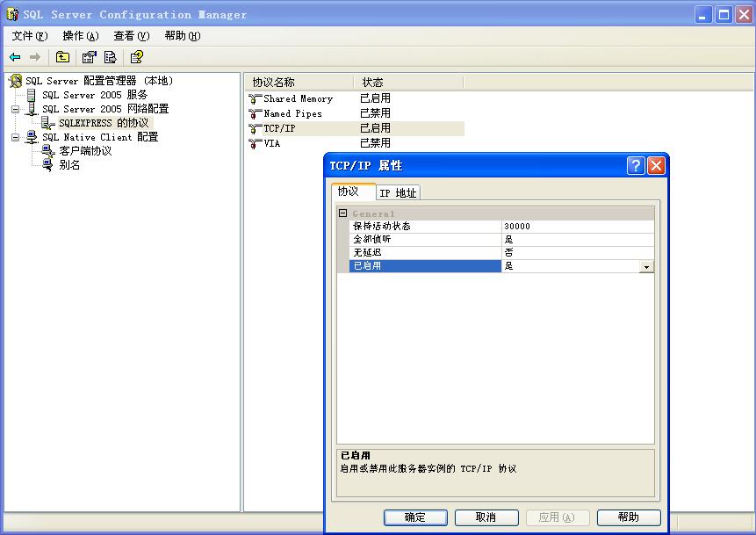Click the SQL Native Client 配置 icon
This screenshot has width=756, height=535.
32,137
